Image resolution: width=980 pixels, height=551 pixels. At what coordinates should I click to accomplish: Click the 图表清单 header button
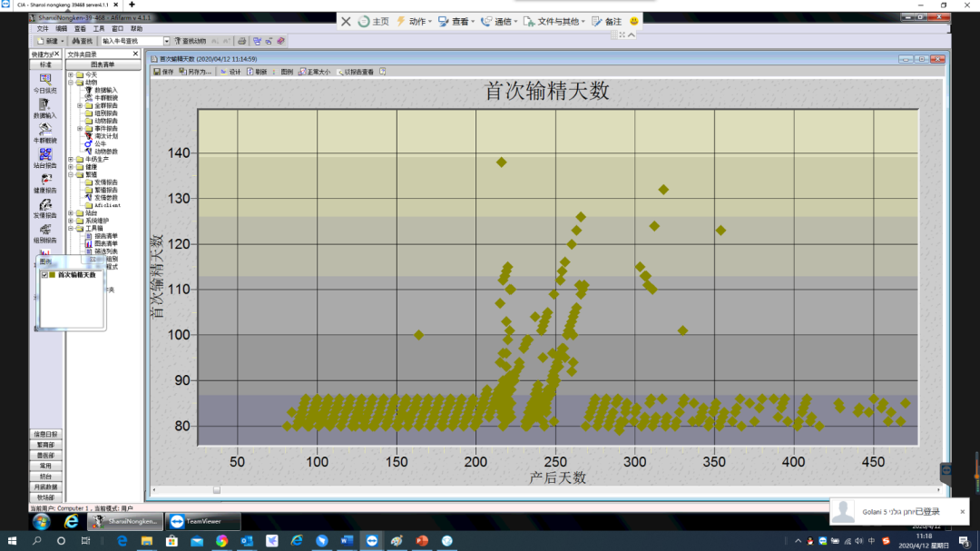tap(103, 64)
